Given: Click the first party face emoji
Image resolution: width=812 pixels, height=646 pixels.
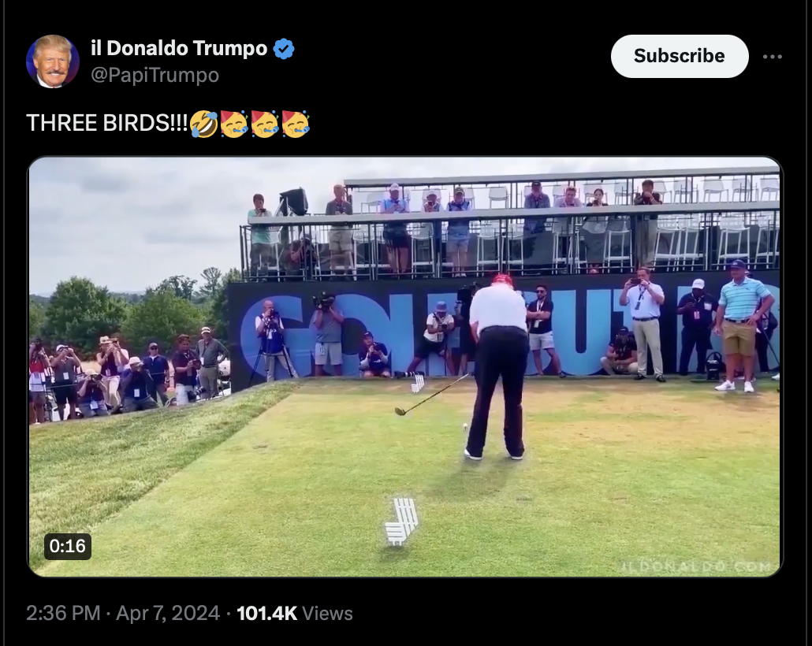Looking at the screenshot, I should [234, 124].
